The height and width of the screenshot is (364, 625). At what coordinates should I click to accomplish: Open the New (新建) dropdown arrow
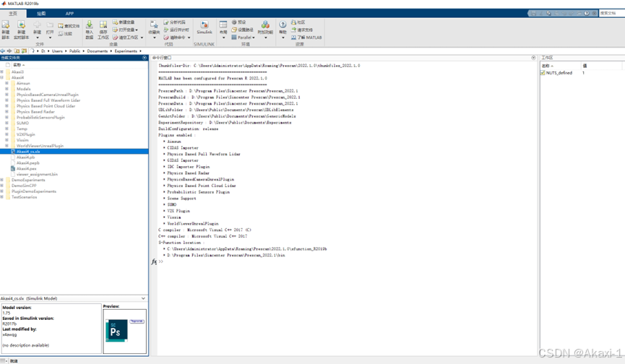[37, 38]
